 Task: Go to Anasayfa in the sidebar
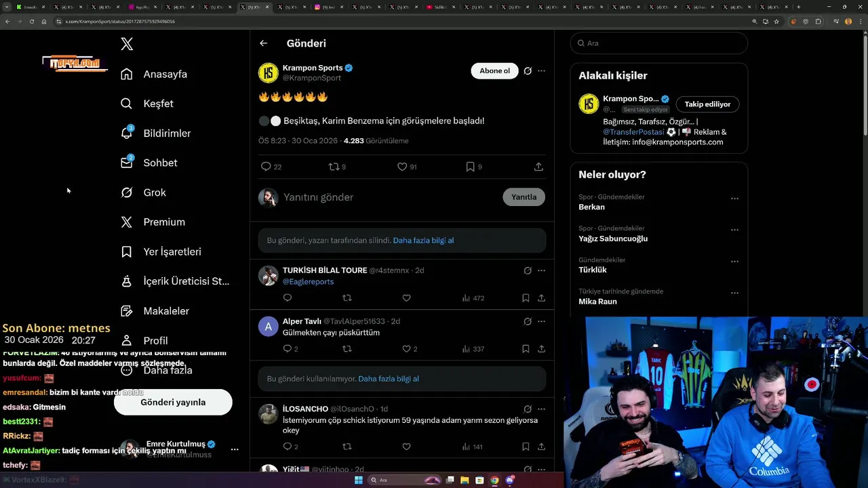pos(154,74)
